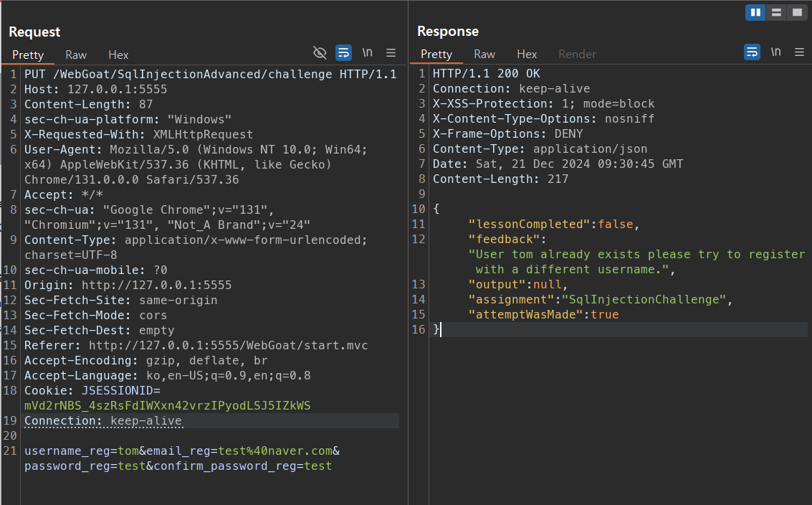The image size is (812, 505).
Task: Select the Pretty tab in Request
Action: click(28, 55)
